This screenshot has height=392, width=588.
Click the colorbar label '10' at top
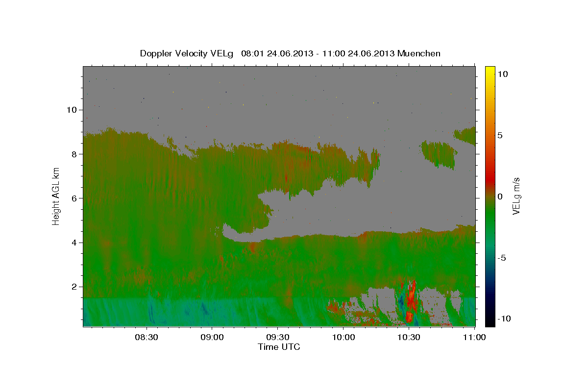pos(502,74)
